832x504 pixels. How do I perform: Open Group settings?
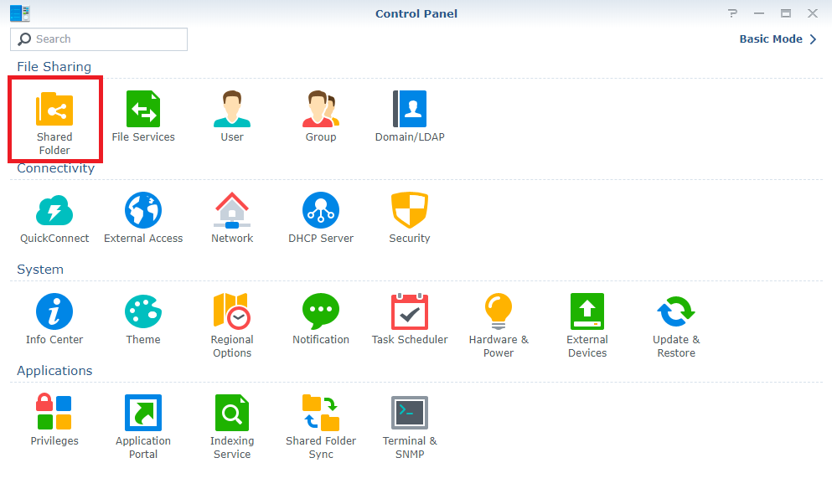click(321, 111)
